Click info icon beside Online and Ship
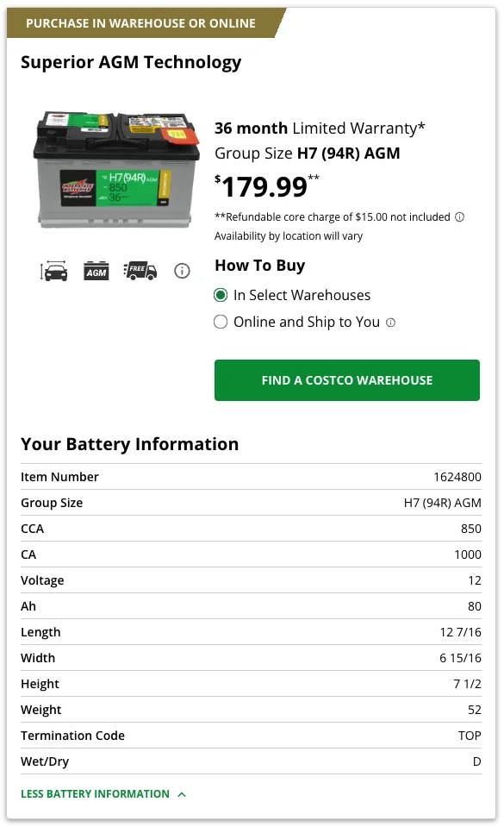Image resolution: width=504 pixels, height=827 pixels. (390, 323)
